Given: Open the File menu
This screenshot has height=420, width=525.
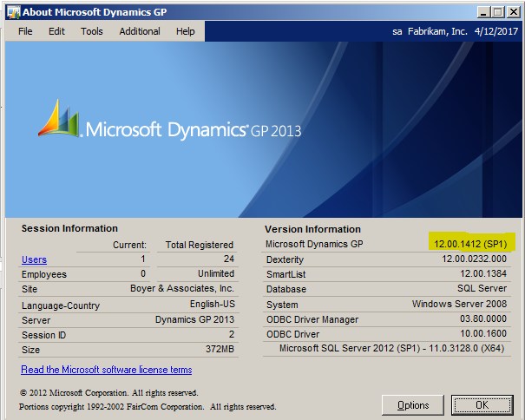Looking at the screenshot, I should 25,31.
